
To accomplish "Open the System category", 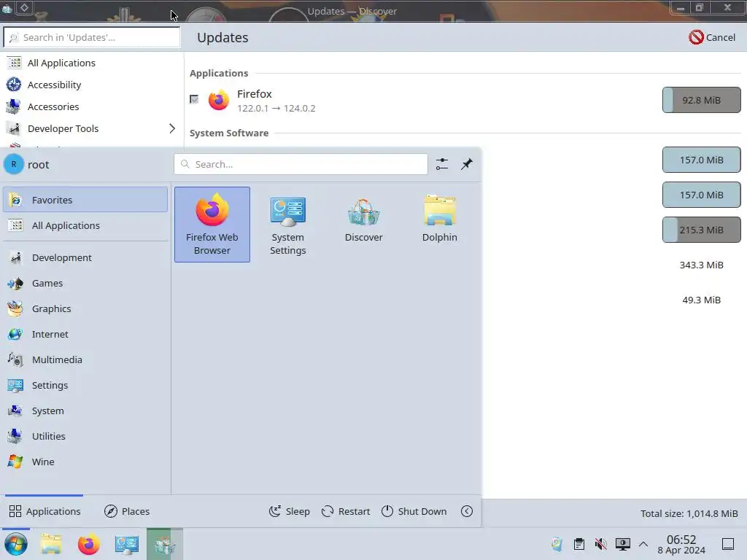I will click(x=85, y=411).
